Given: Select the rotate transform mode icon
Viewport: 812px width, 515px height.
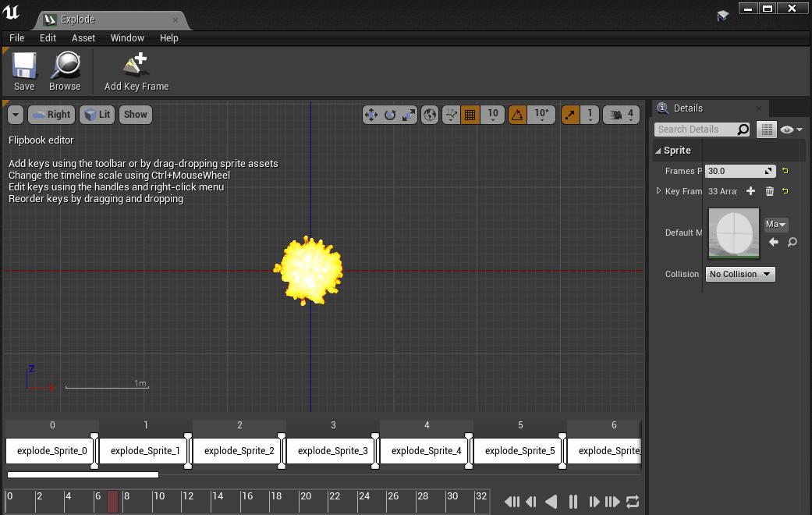Looking at the screenshot, I should pos(388,115).
